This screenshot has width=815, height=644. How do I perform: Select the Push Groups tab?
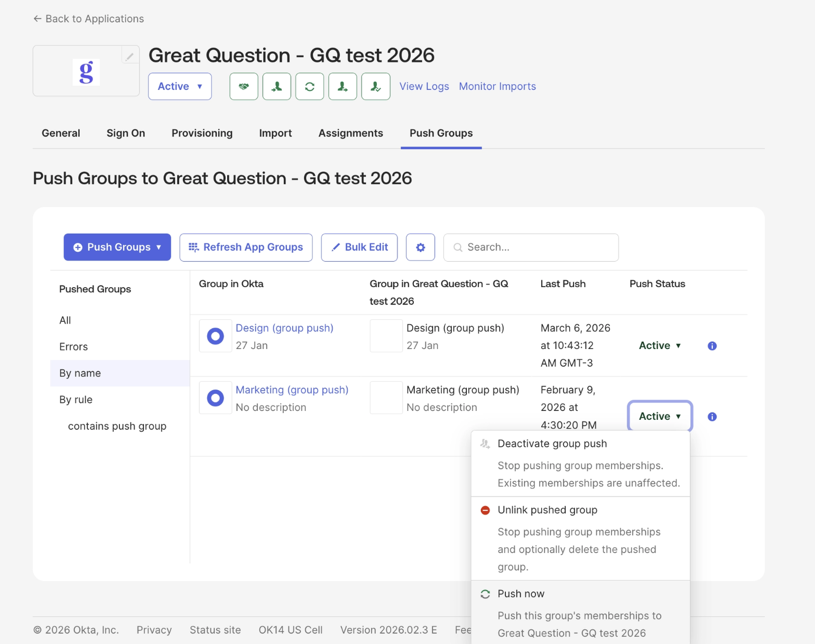click(441, 133)
